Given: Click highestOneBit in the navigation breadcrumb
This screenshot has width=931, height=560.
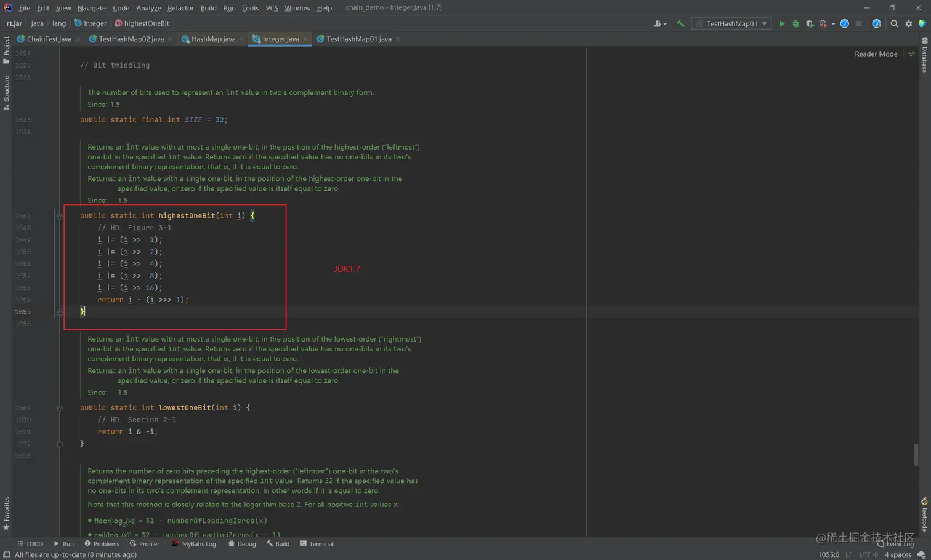Looking at the screenshot, I should [x=142, y=23].
